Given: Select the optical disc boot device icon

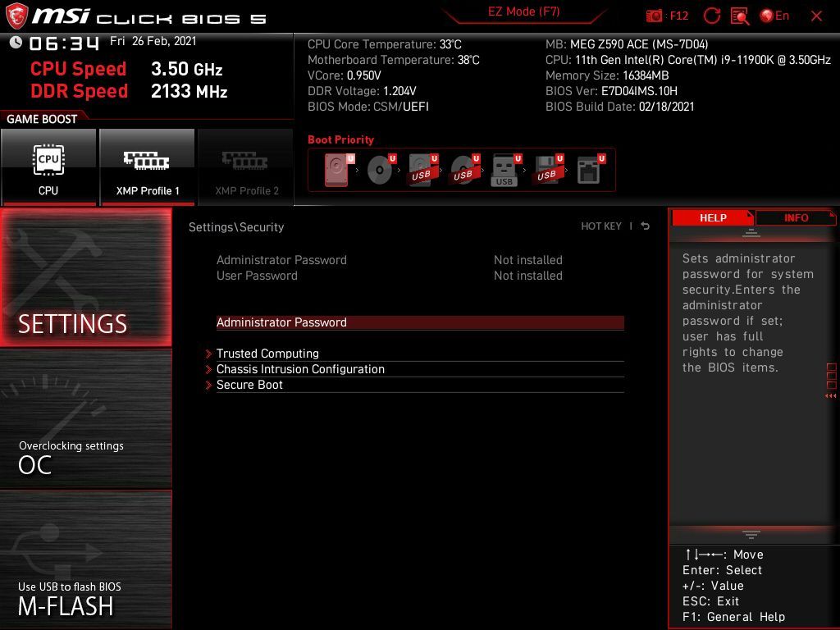Looking at the screenshot, I should [381, 170].
